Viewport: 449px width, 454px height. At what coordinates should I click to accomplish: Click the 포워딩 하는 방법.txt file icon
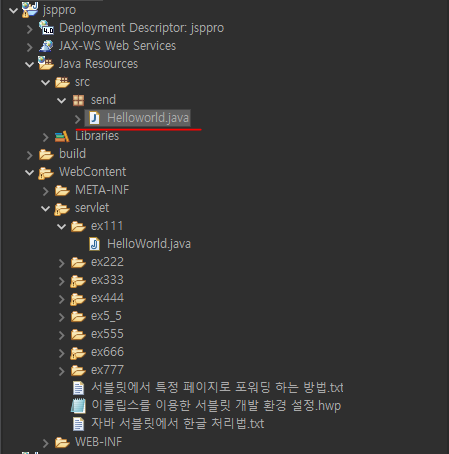78,388
